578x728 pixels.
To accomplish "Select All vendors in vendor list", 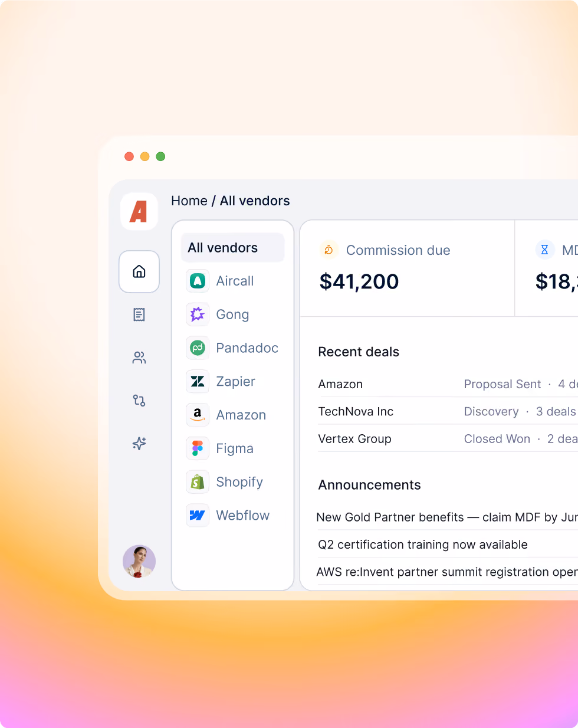I will 232,248.
